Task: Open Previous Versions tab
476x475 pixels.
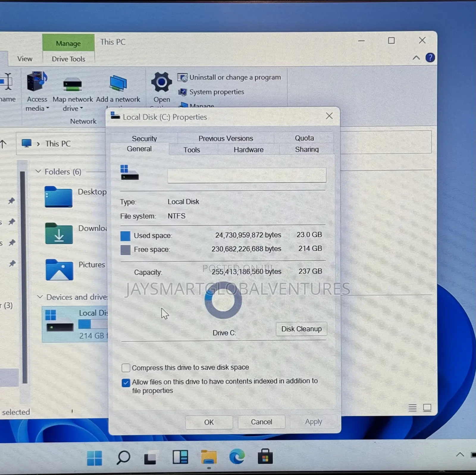Action: pyautogui.click(x=226, y=138)
